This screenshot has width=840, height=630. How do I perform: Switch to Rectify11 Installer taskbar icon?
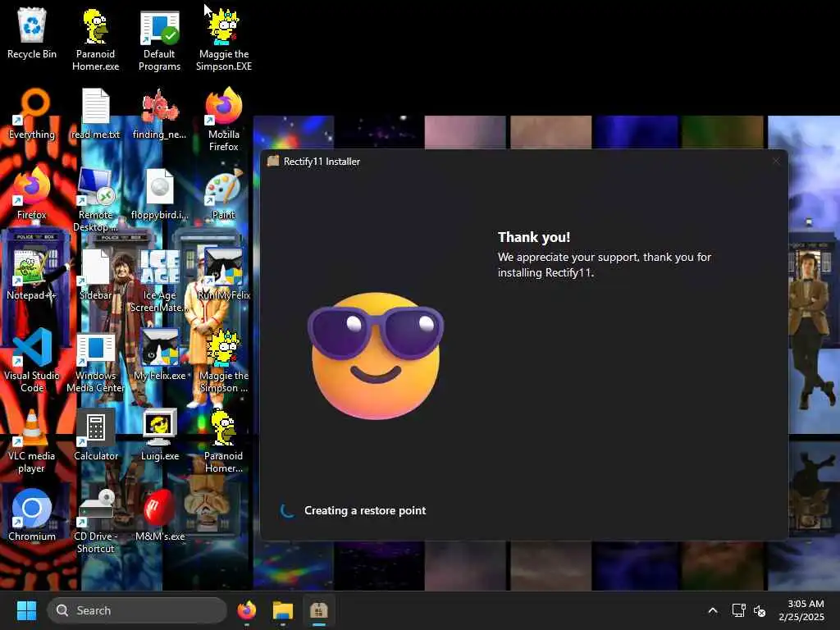[319, 610]
